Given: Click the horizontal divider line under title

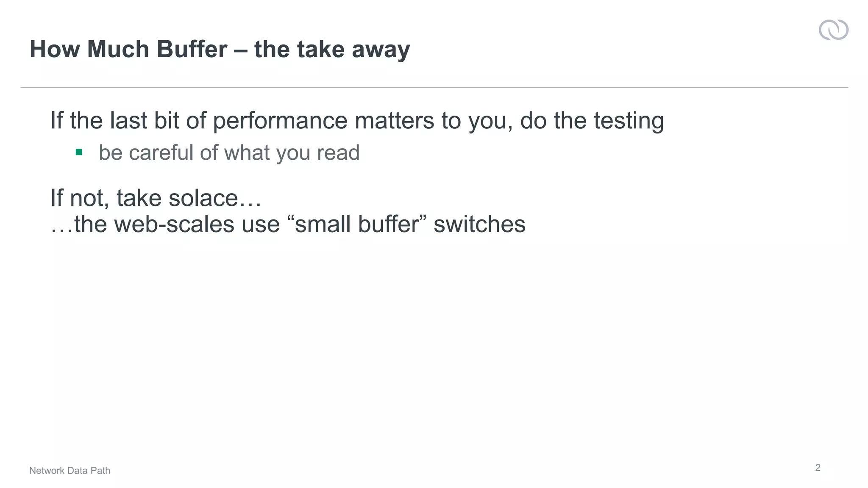Looking at the screenshot, I should (434, 87).
